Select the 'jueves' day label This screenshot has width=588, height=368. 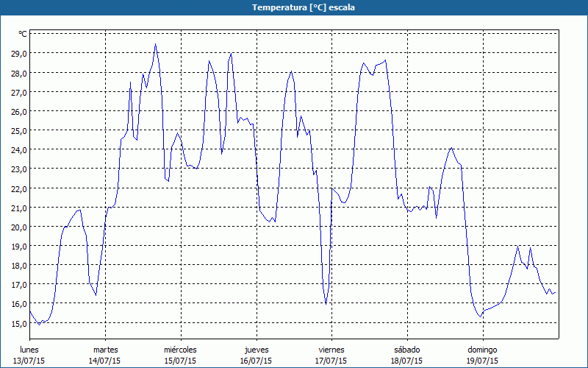click(x=256, y=350)
